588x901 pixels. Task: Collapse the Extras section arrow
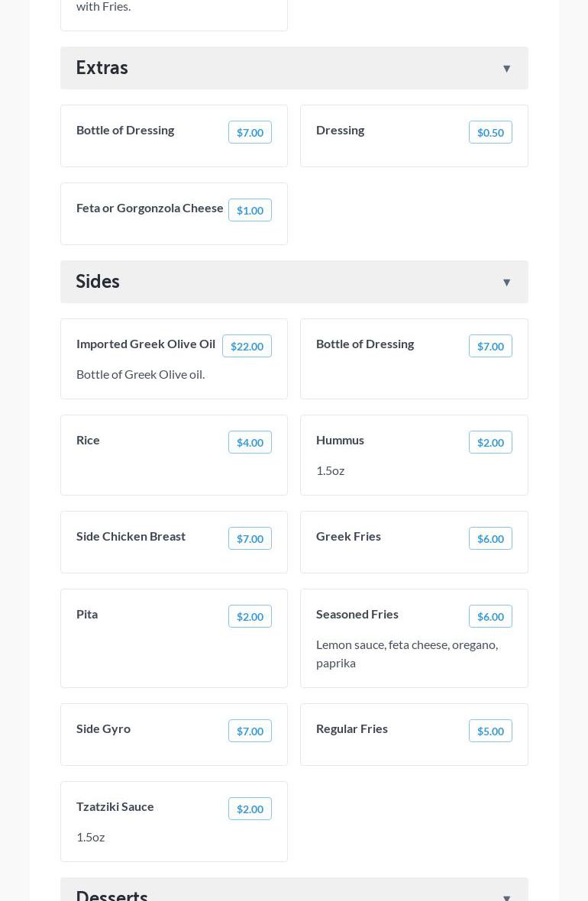click(506, 69)
